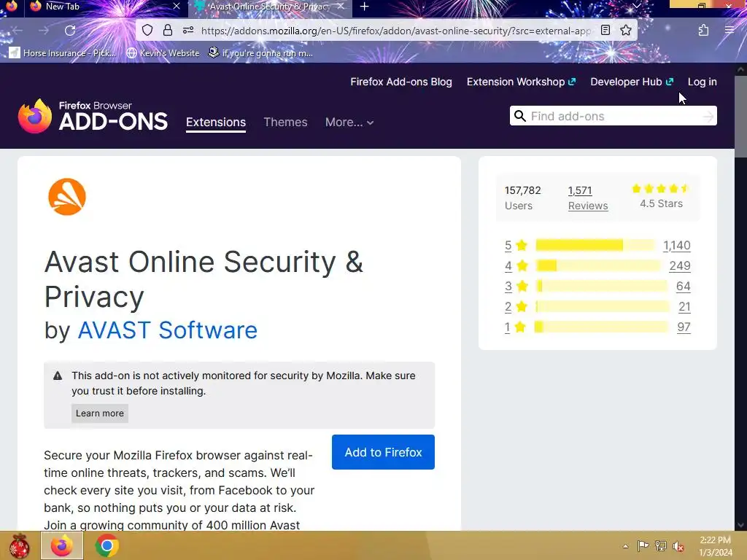Open the 1,140 five-star reviews count
747x560 pixels.
676,245
